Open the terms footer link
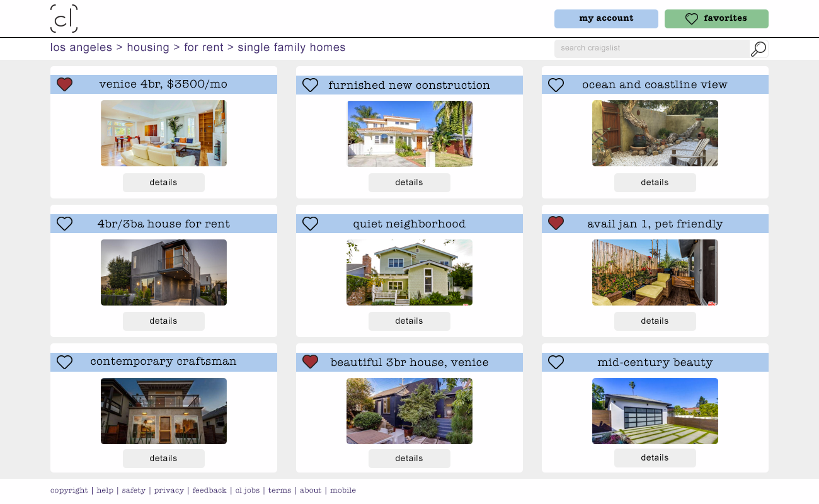 click(x=280, y=490)
